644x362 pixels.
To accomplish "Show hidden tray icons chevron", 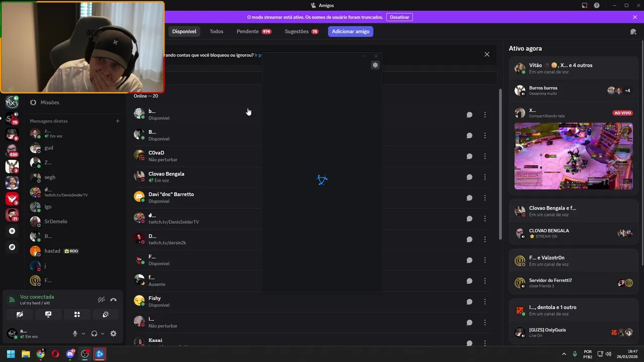I will tap(563, 354).
